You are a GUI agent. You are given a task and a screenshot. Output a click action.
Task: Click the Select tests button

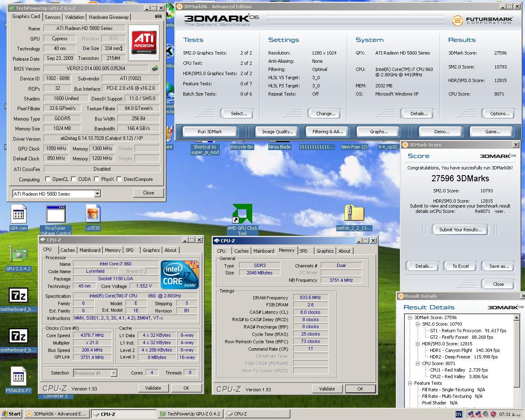click(239, 114)
